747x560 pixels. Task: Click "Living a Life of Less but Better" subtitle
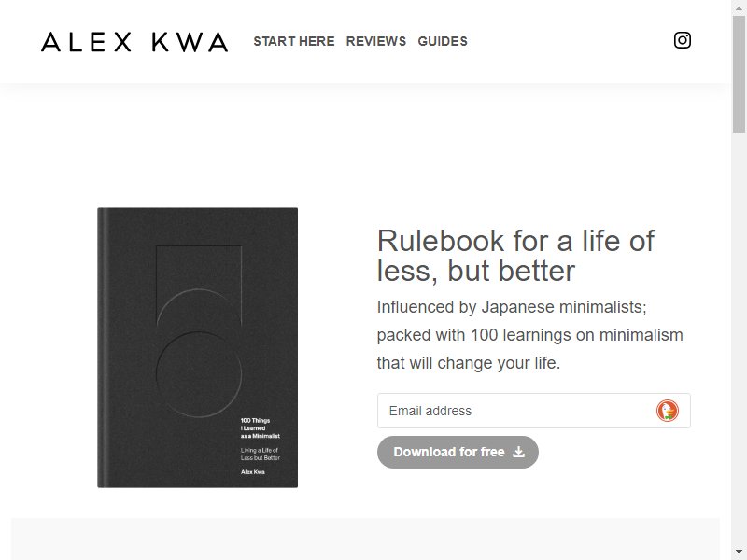(261, 454)
